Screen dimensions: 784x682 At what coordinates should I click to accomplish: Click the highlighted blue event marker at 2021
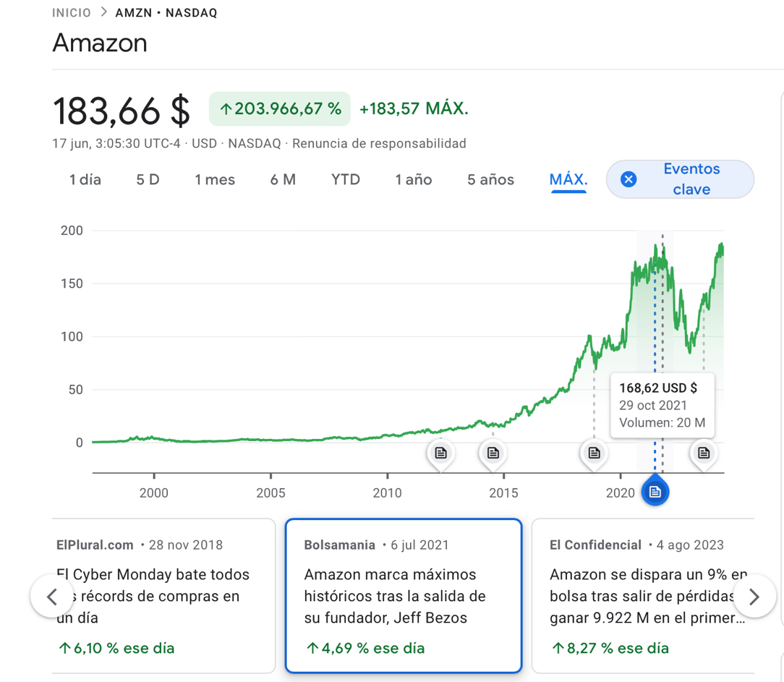click(655, 492)
